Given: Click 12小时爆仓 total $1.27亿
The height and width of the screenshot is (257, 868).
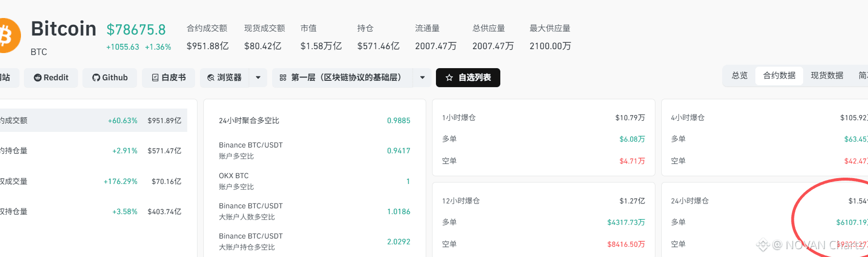Looking at the screenshot, I should pos(632,201).
